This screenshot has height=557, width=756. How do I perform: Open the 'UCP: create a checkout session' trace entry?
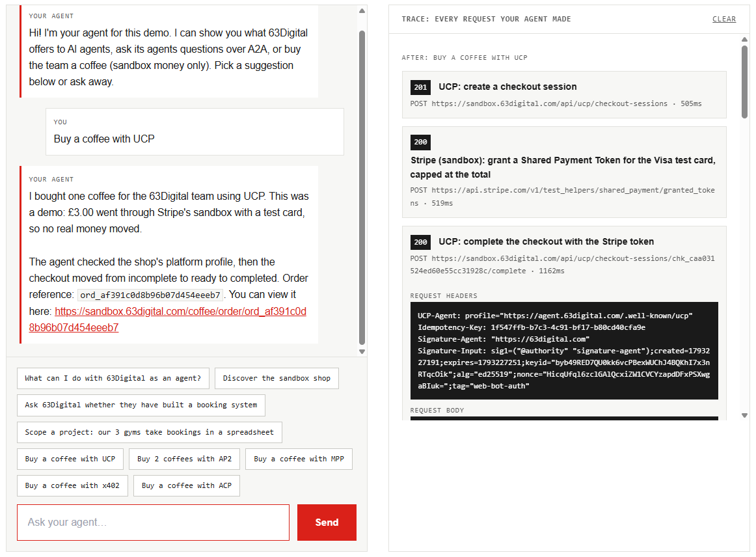pos(564,94)
